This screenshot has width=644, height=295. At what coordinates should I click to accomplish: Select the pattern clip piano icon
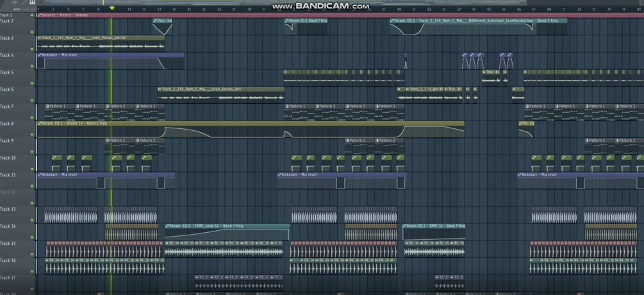tap(33, 3)
